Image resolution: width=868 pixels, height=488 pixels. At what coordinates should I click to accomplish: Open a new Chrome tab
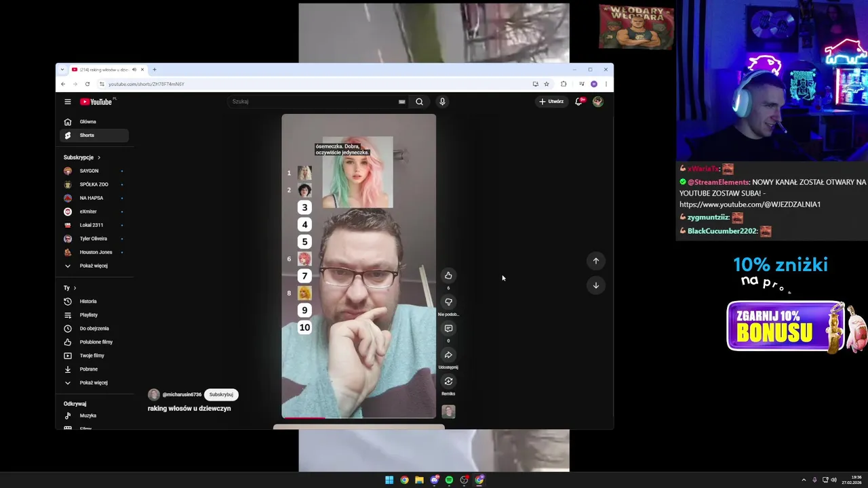tap(155, 70)
